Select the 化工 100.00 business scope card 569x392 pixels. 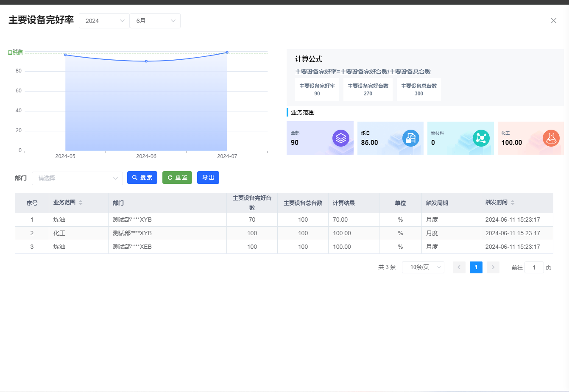pyautogui.click(x=531, y=138)
